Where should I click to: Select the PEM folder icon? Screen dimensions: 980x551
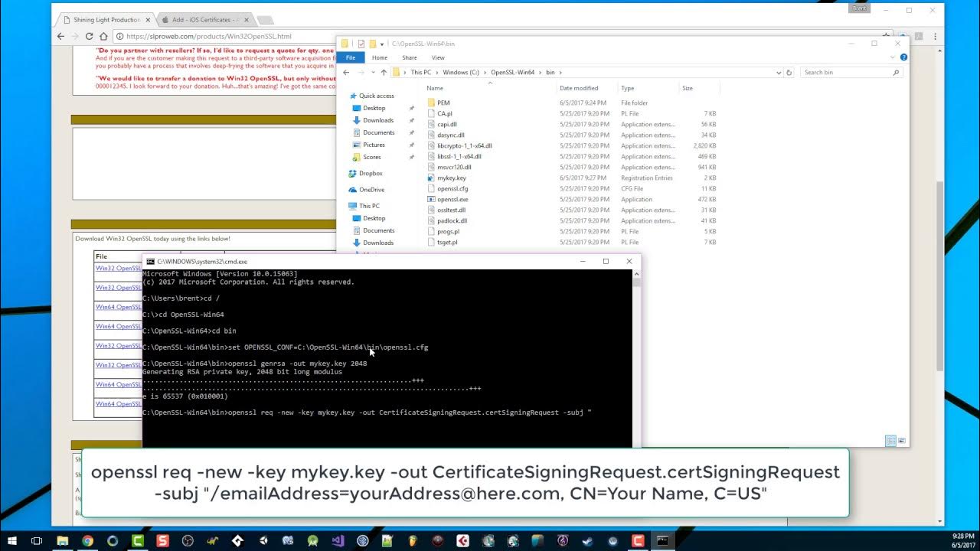[431, 103]
